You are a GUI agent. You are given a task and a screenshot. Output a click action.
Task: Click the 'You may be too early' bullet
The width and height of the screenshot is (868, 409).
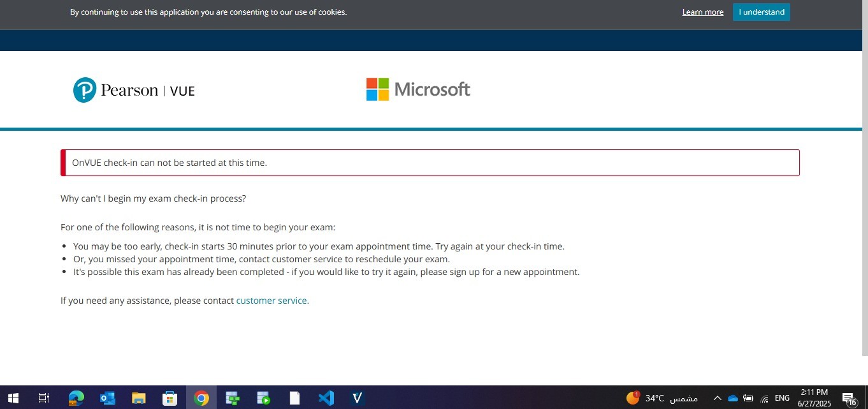pyautogui.click(x=319, y=246)
